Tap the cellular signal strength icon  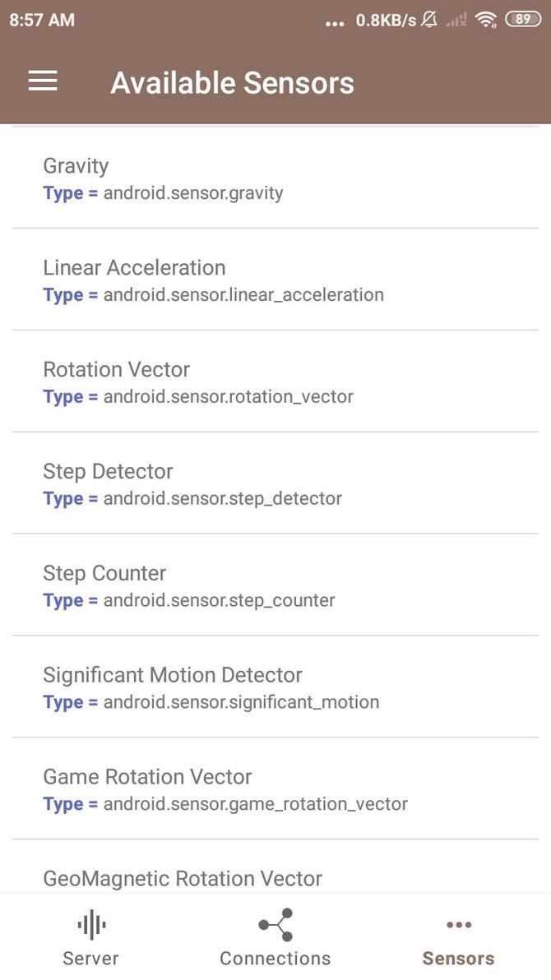pyautogui.click(x=456, y=20)
